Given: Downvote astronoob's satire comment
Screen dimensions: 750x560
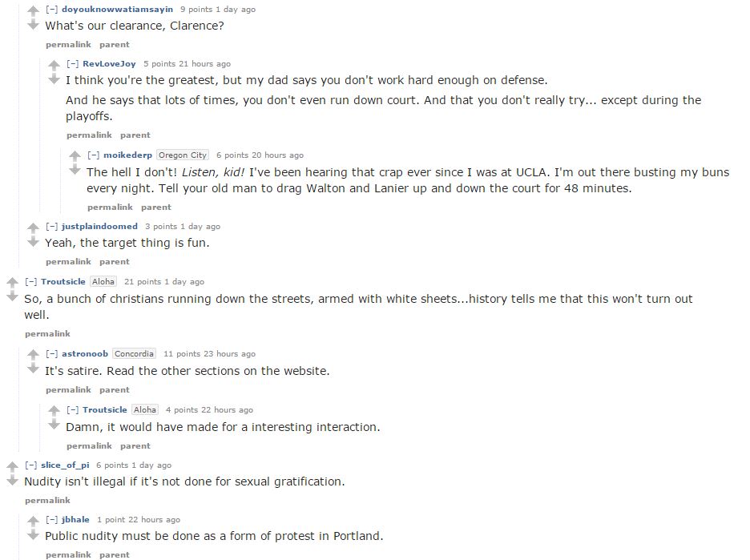Looking at the screenshot, I should [x=33, y=369].
